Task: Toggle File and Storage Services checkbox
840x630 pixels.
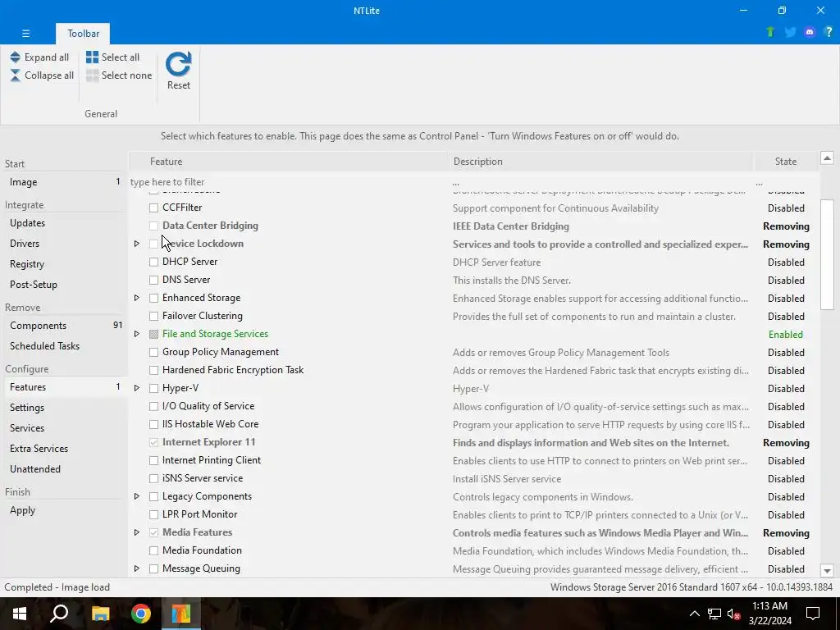Action: click(x=153, y=334)
